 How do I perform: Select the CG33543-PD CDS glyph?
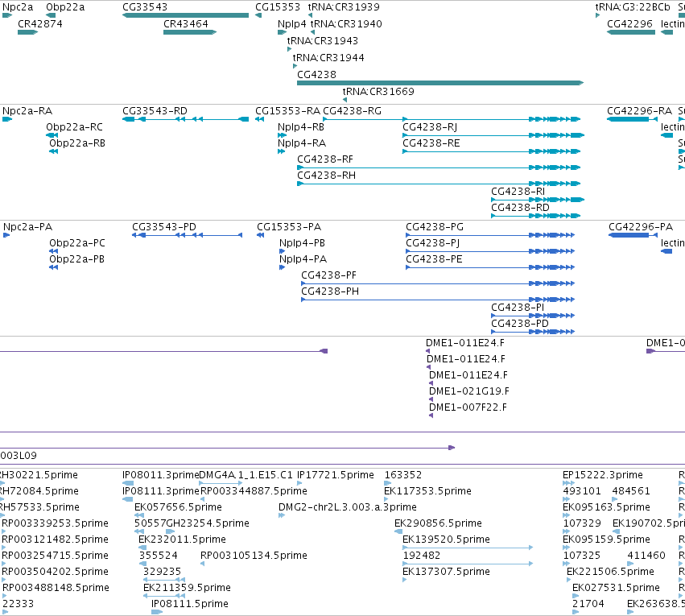(187, 235)
